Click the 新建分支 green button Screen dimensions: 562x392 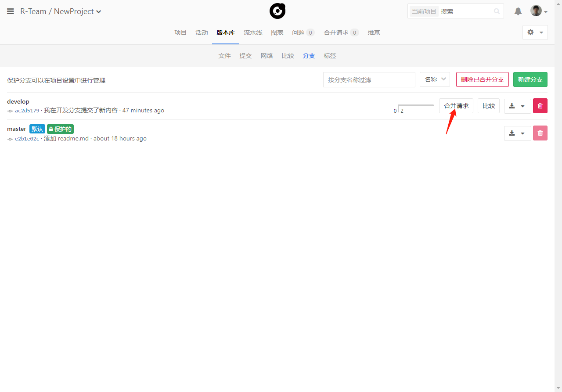[530, 79]
